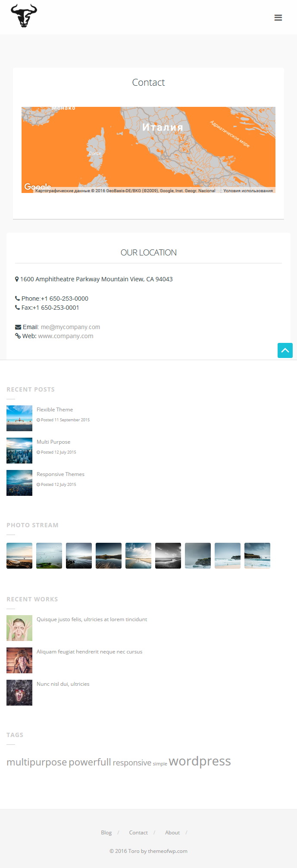
Task: Open the Responsive Themes post
Action: pos(60,474)
